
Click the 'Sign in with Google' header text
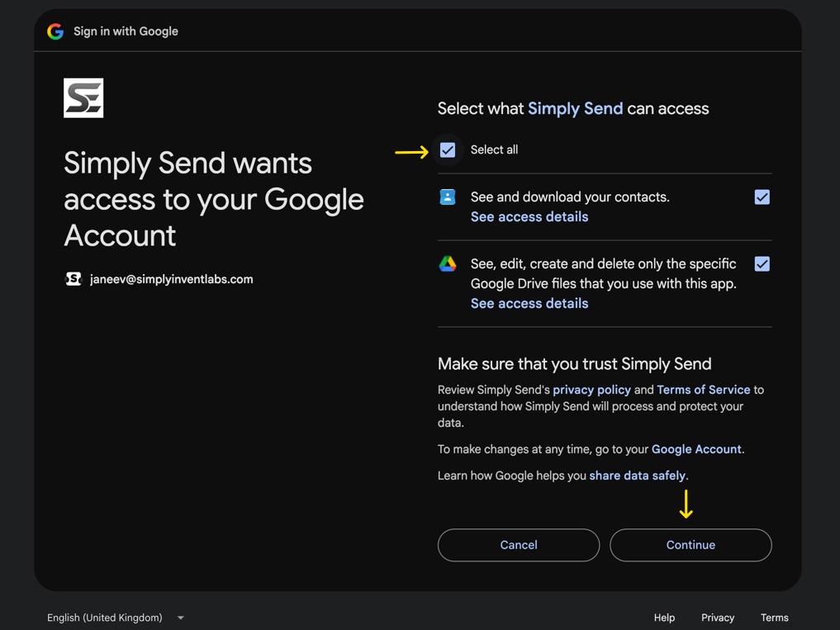126,31
